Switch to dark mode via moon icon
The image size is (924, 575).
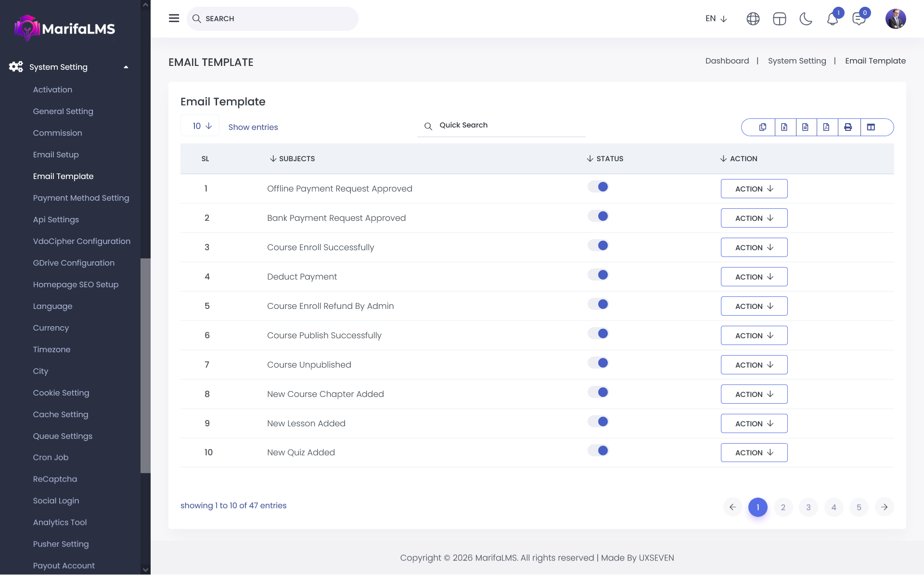click(x=806, y=19)
